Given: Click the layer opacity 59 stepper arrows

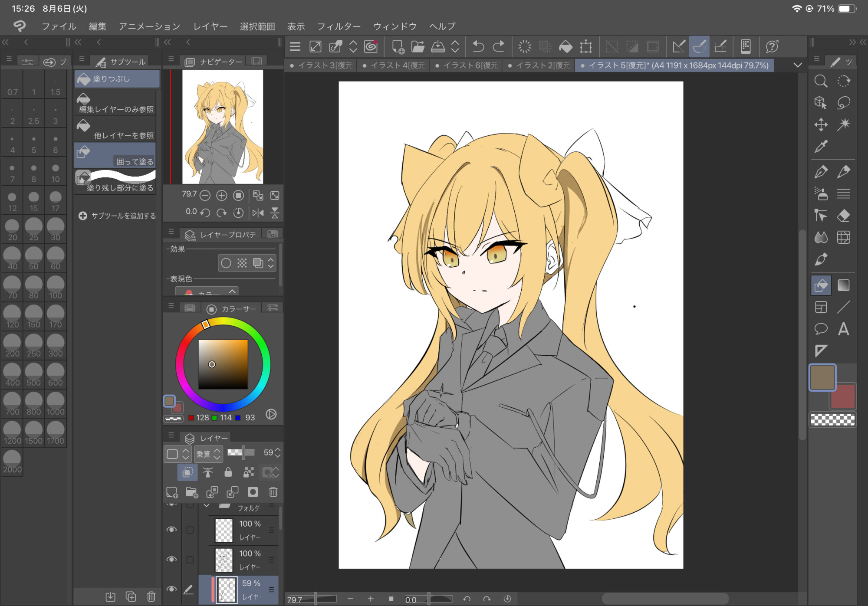Looking at the screenshot, I should point(278,453).
